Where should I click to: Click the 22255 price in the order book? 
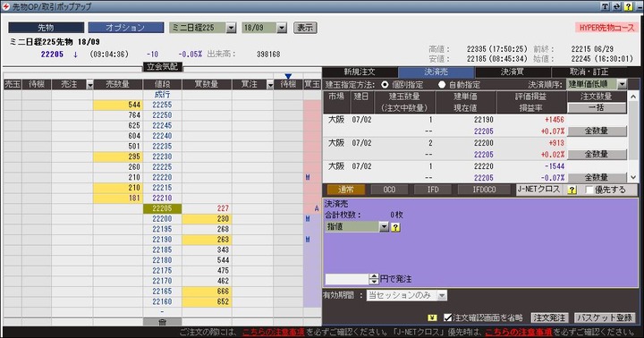[162, 105]
